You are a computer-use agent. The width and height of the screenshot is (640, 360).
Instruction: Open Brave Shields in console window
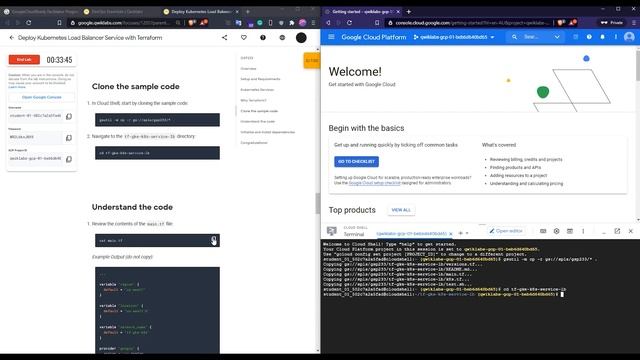coord(562,23)
